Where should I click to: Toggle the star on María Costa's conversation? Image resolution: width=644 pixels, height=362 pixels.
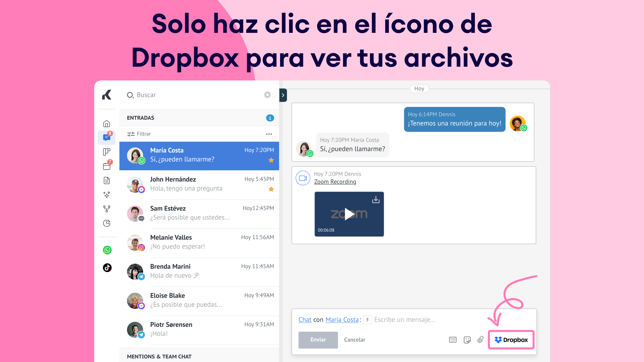click(271, 160)
